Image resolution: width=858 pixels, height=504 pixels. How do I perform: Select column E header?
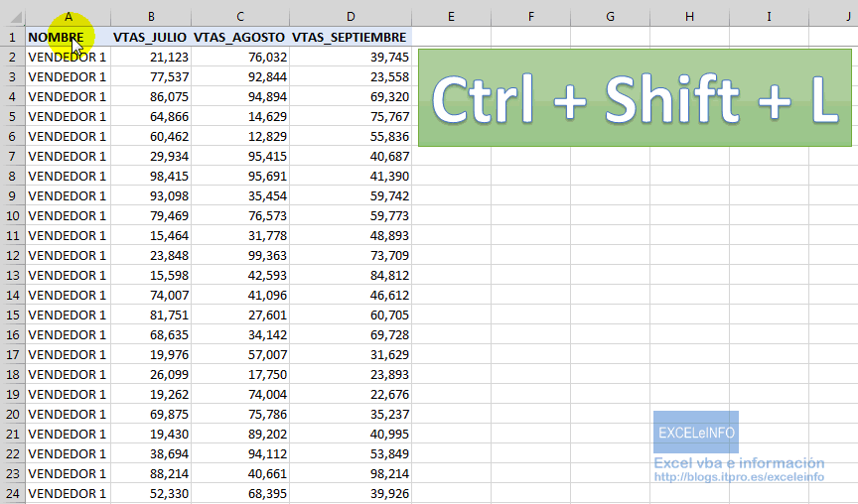[x=451, y=17]
